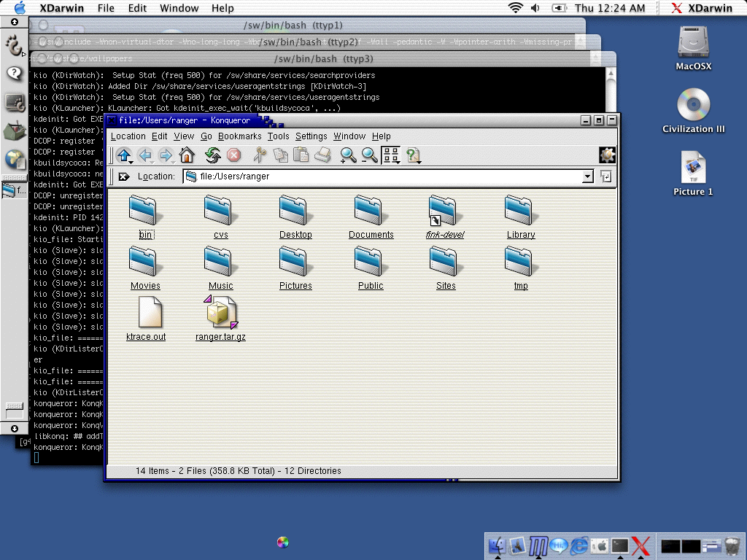
Task: Open the Bookmarks menu
Action: (x=239, y=136)
